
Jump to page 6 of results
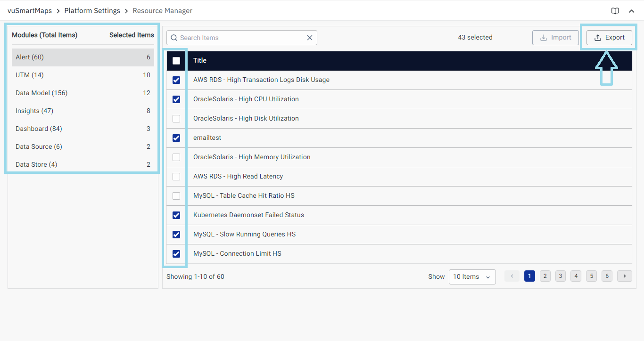pos(607,276)
